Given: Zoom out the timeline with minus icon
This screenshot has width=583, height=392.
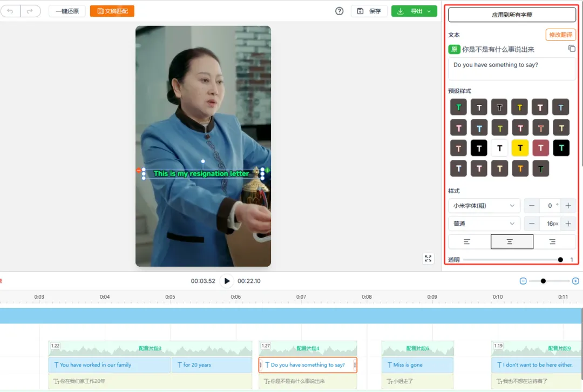Looking at the screenshot, I should (x=523, y=281).
